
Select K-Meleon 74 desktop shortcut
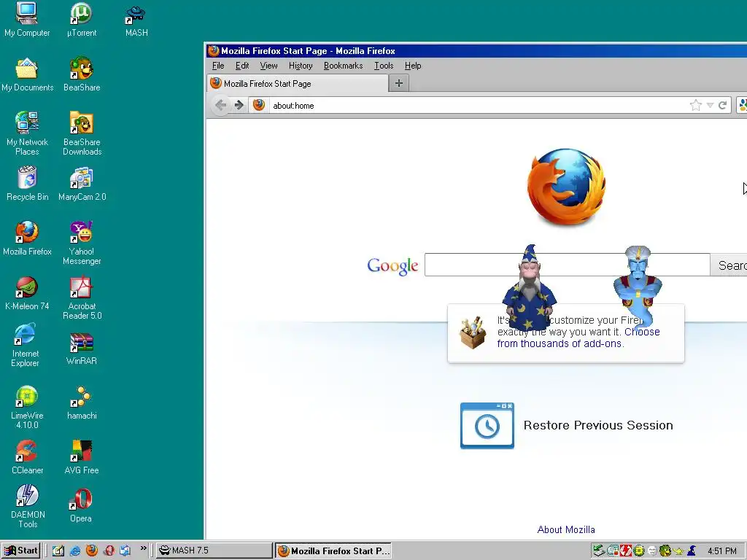click(27, 293)
